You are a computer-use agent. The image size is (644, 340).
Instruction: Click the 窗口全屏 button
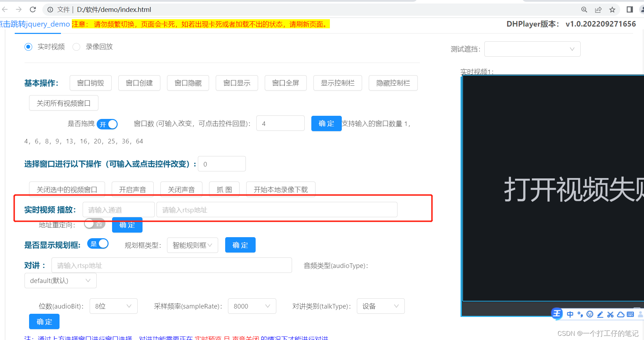286,83
